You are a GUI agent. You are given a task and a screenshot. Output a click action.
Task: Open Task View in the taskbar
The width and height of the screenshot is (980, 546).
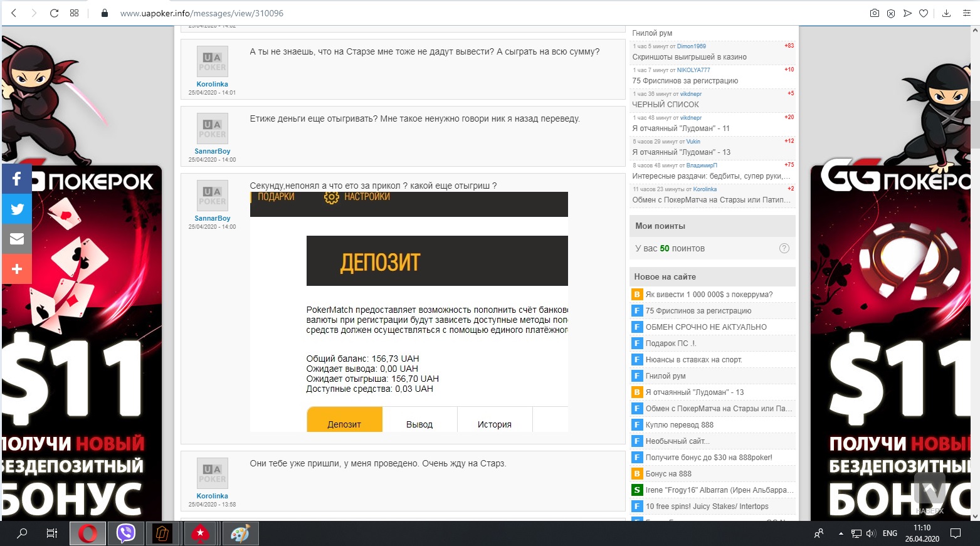point(52,533)
